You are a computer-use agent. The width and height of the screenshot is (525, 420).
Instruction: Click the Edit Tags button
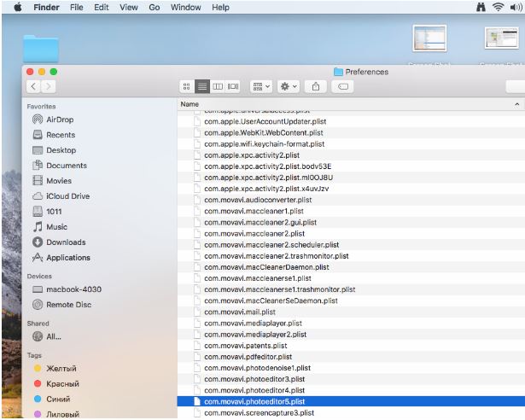(343, 87)
